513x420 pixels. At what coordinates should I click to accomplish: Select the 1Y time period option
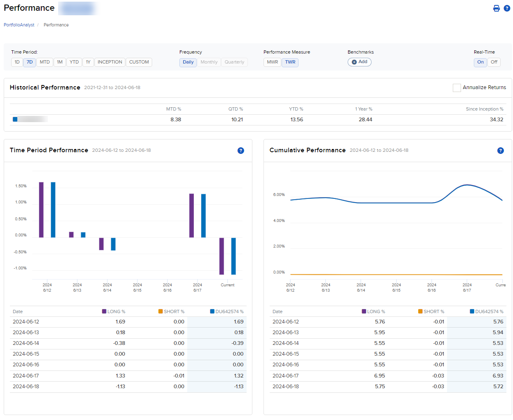(88, 62)
